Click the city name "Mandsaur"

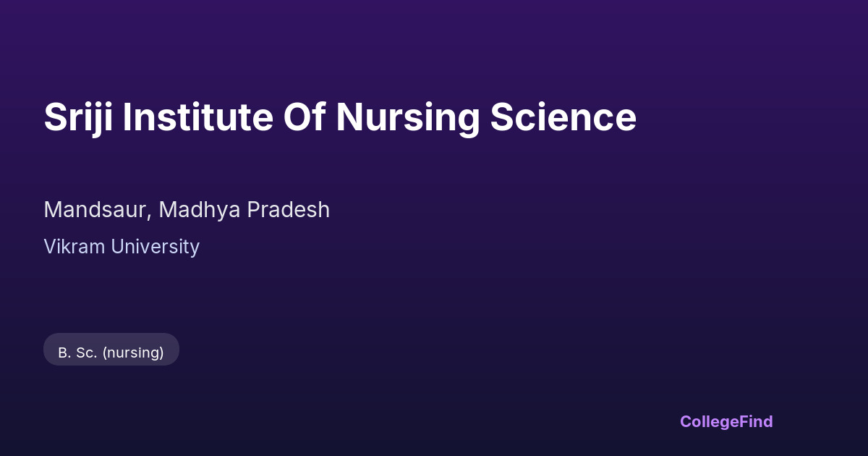coord(95,210)
